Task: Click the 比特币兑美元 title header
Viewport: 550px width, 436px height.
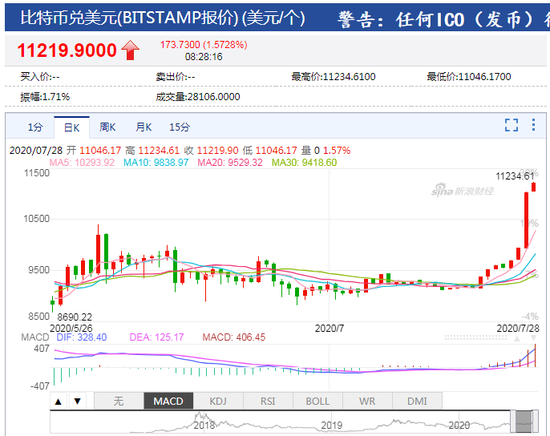Action: tap(163, 18)
